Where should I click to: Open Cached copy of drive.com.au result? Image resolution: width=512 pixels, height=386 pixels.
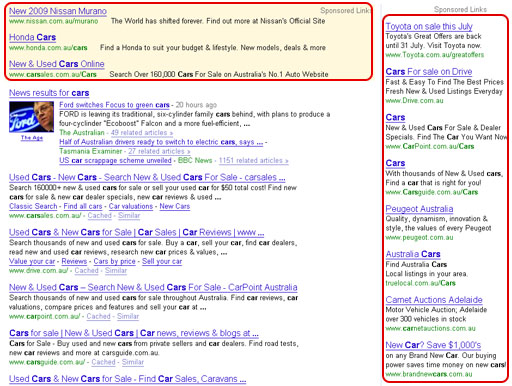[x=86, y=271]
